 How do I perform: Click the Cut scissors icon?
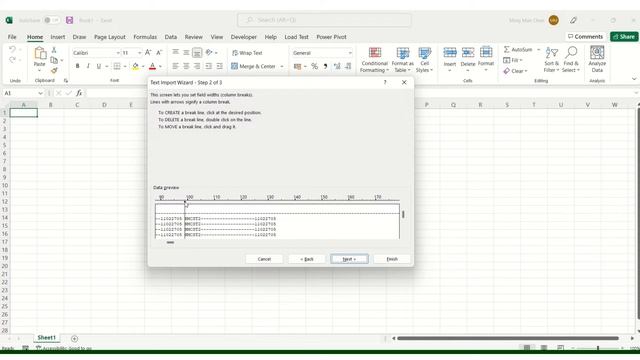click(x=54, y=50)
